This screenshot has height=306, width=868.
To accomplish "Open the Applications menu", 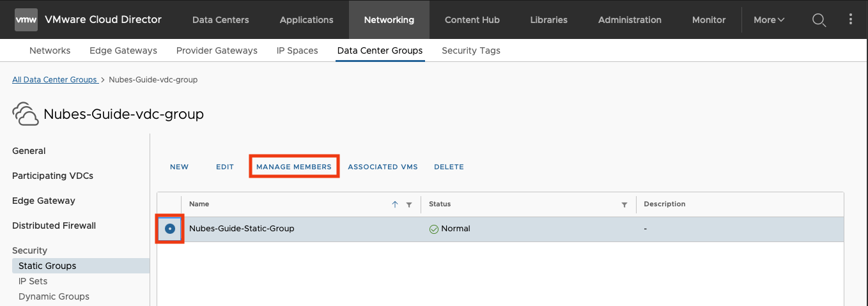I will pyautogui.click(x=307, y=20).
